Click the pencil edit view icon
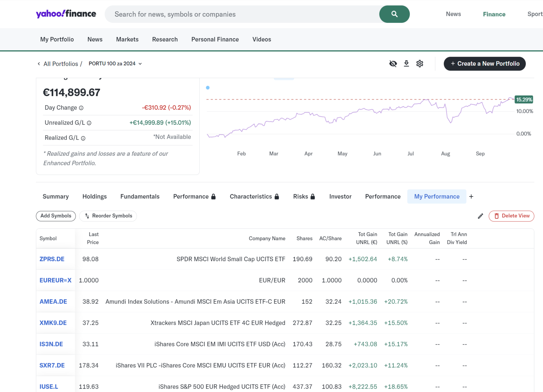The image size is (543, 392). click(x=480, y=216)
